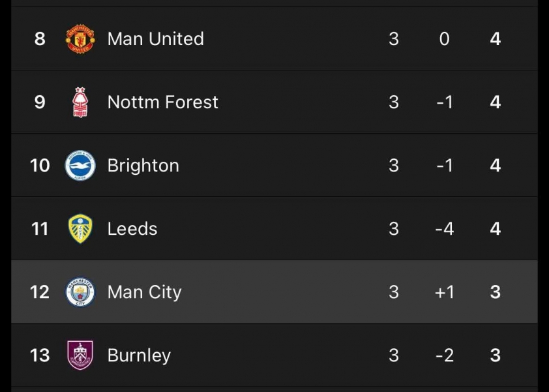Screen dimensions: 549x392
Task: Tap Burnley's -2 goal difference value
Action: tap(444, 355)
